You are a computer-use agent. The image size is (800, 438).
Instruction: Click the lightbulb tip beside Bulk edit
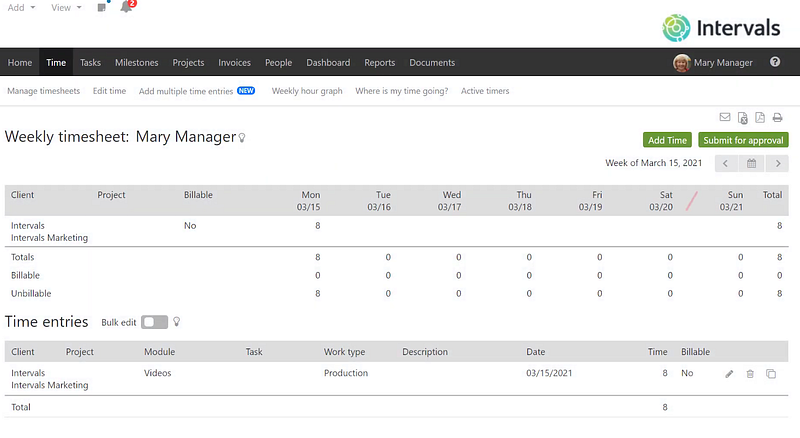(177, 322)
